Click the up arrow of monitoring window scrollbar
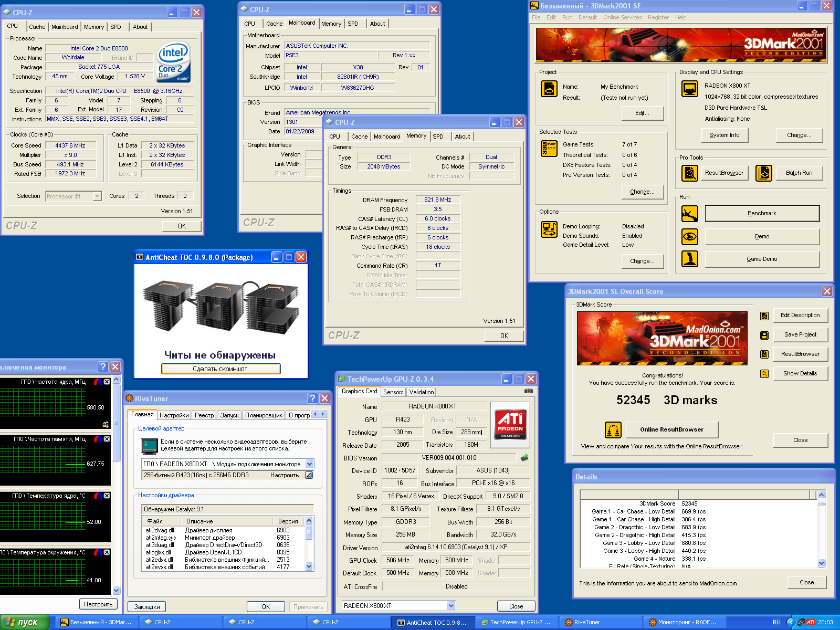 pyautogui.click(x=117, y=379)
